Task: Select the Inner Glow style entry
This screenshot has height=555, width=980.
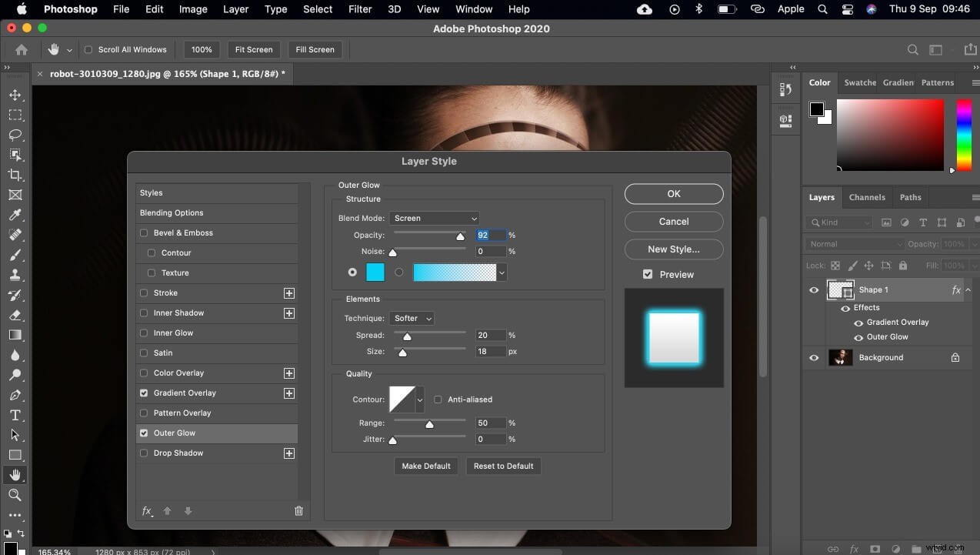Action: click(x=173, y=333)
